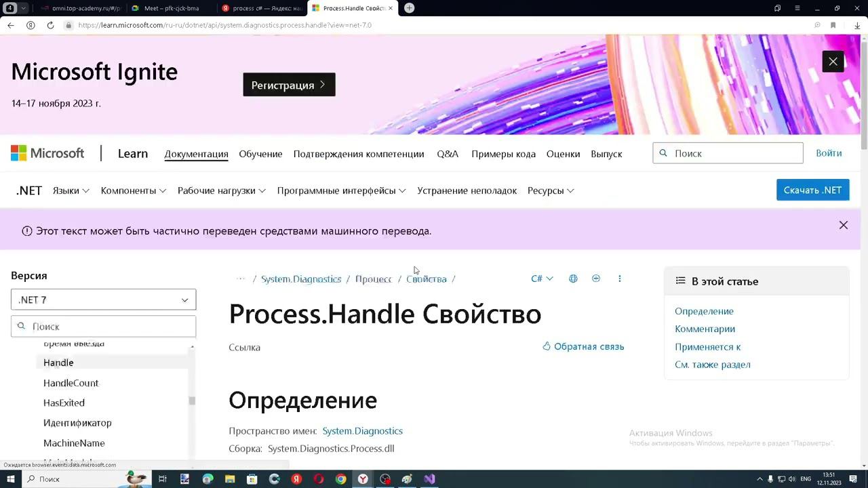Viewport: 868px width, 488px height.
Task: Open Microsoft Edge from taskbar
Action: coord(208,479)
